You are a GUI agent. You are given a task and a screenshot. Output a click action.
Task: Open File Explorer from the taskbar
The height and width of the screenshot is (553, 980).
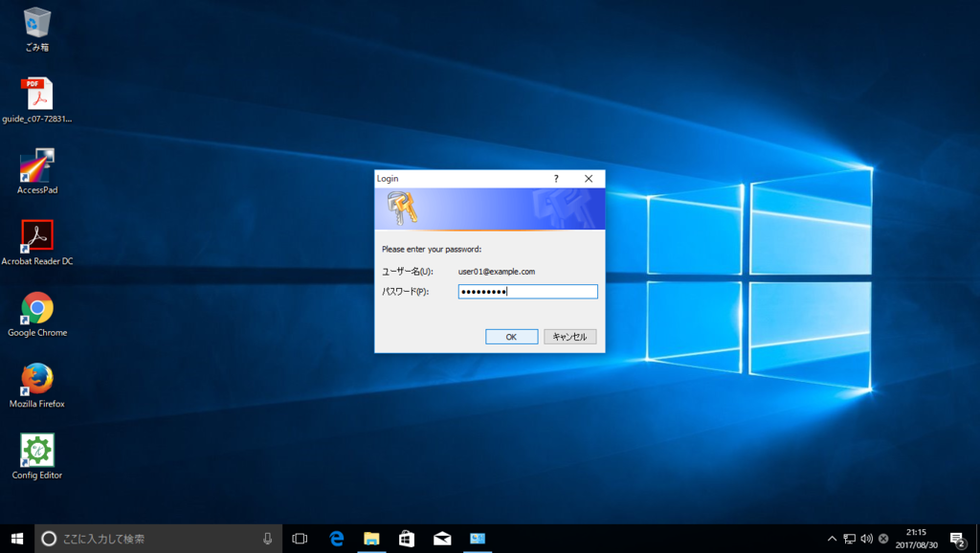coord(371,539)
